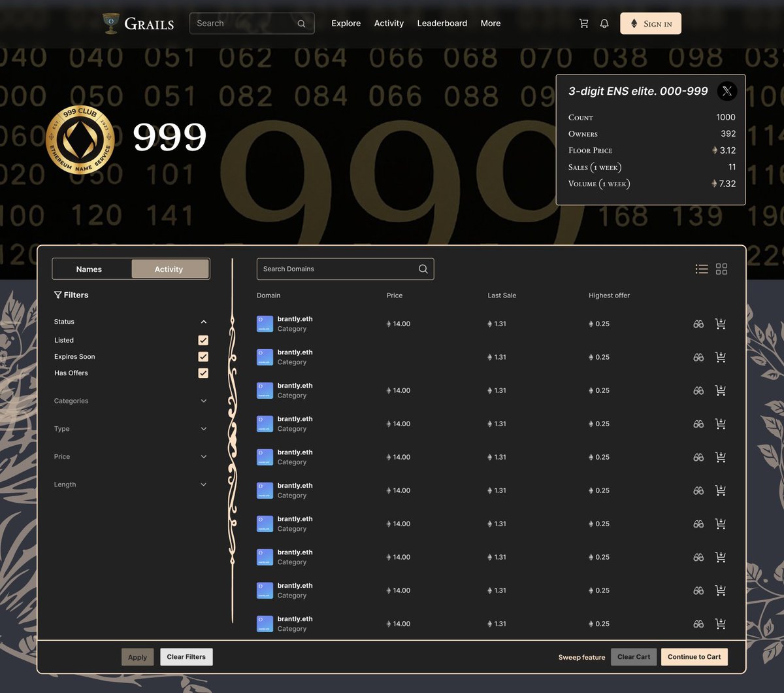The width and height of the screenshot is (784, 693).
Task: Open the Leaderboard page
Action: pyautogui.click(x=442, y=24)
